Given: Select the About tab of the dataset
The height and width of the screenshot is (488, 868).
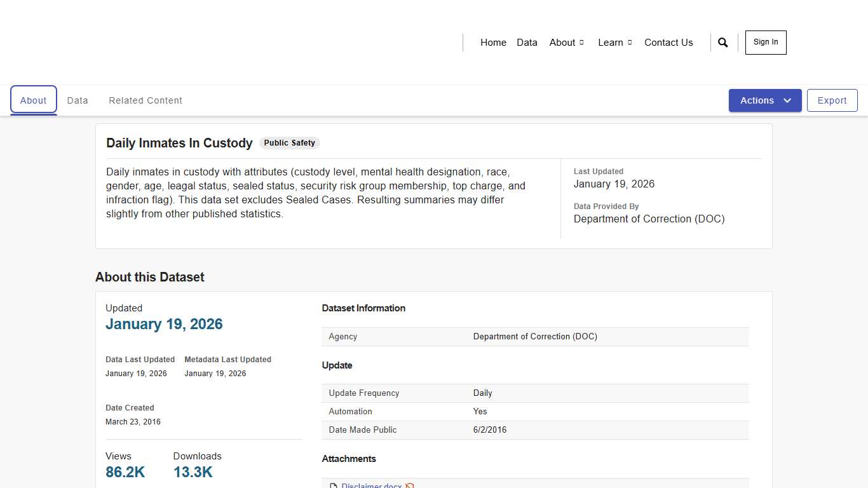Looking at the screenshot, I should 33,100.
